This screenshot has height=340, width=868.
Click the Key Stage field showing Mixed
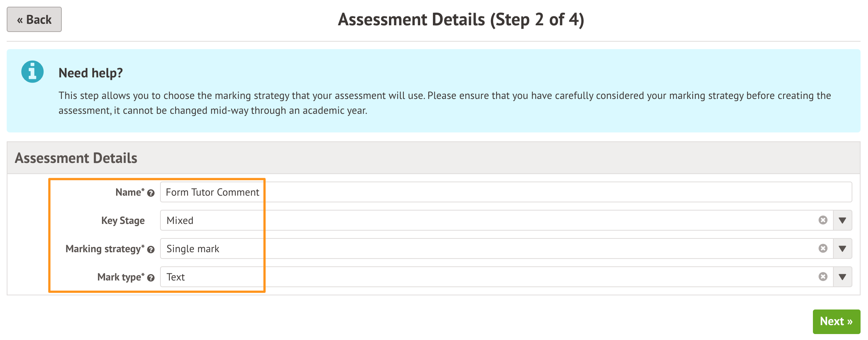484,220
